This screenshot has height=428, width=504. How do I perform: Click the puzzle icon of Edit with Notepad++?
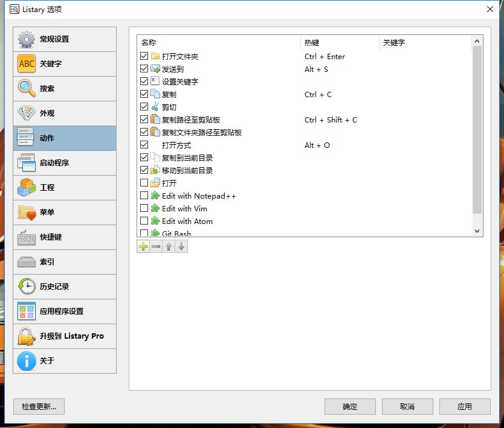click(x=155, y=196)
